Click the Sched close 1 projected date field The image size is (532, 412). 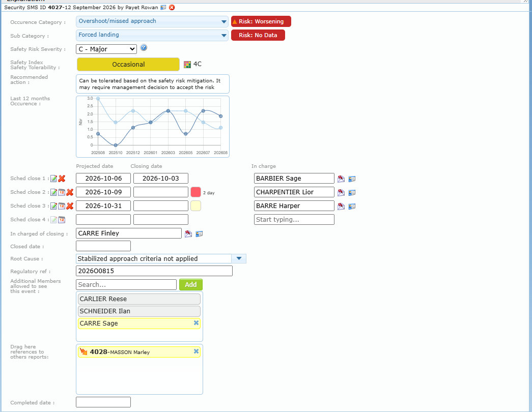pos(103,179)
